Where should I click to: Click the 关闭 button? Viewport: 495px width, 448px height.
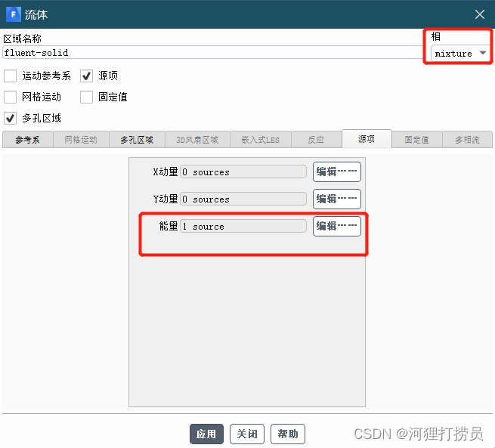tap(247, 434)
